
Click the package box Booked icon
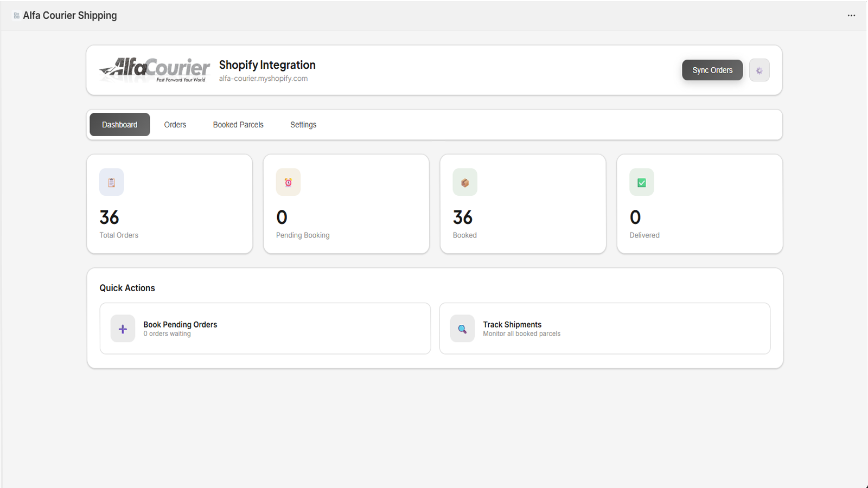pyautogui.click(x=465, y=183)
